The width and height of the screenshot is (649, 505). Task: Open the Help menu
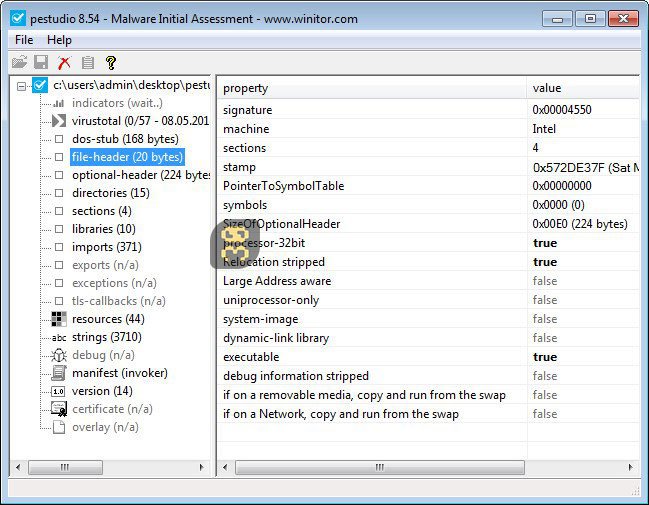(59, 40)
